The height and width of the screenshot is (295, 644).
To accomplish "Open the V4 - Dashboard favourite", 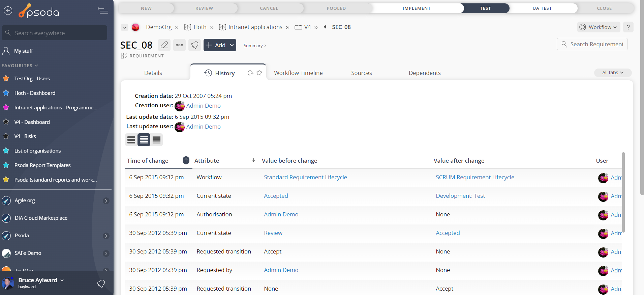I will [x=32, y=122].
